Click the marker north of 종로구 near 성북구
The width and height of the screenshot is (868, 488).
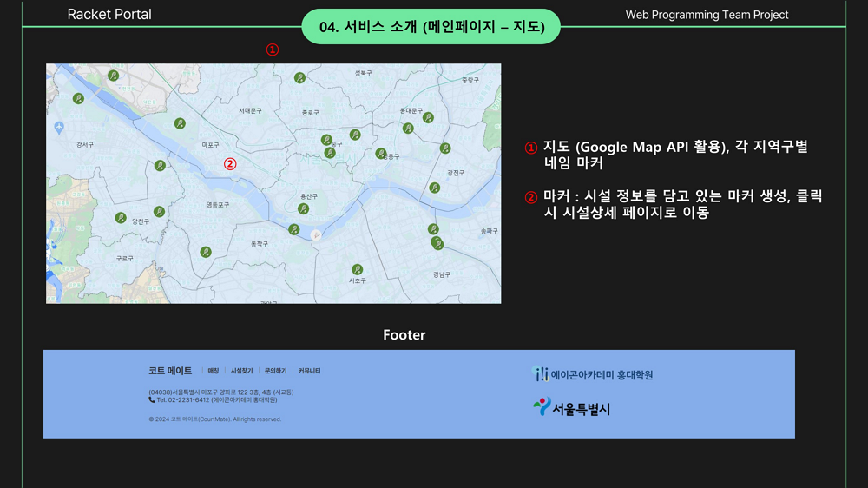pos(299,78)
